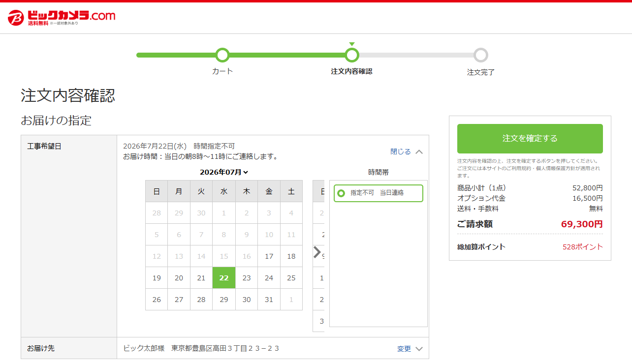Screen dimensions: 632x364
Task: Select July 20 on calendar
Action: [x=179, y=278]
